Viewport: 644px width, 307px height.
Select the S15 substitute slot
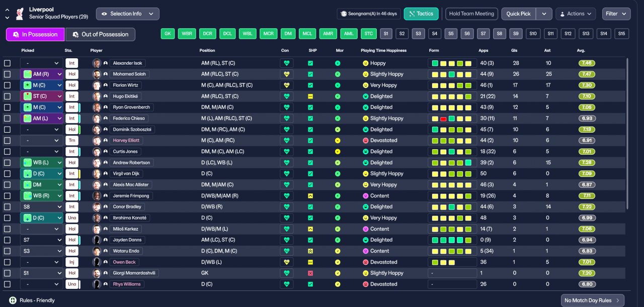point(622,34)
